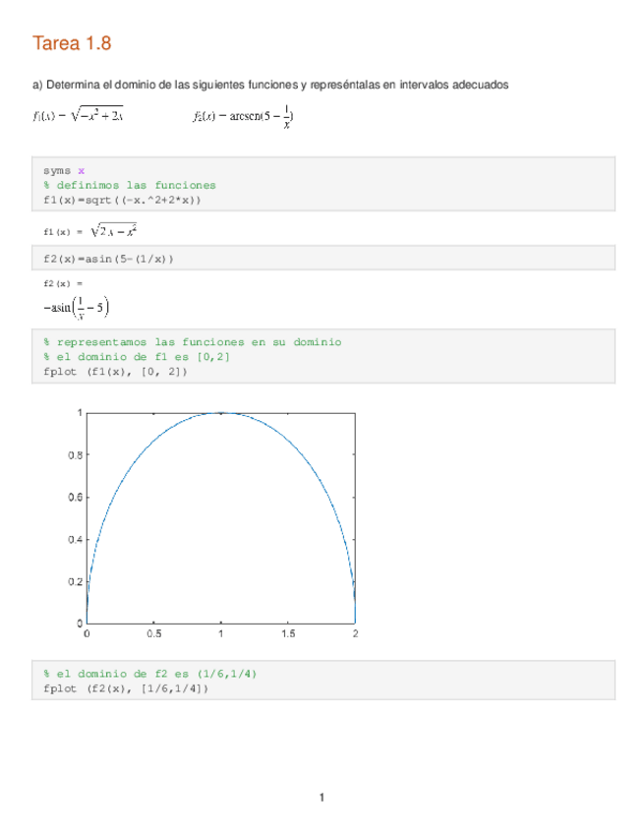Click the "fplot (f2(x), [1/6,1/4])" line
Screen dimensions: 644x834
coord(126,688)
